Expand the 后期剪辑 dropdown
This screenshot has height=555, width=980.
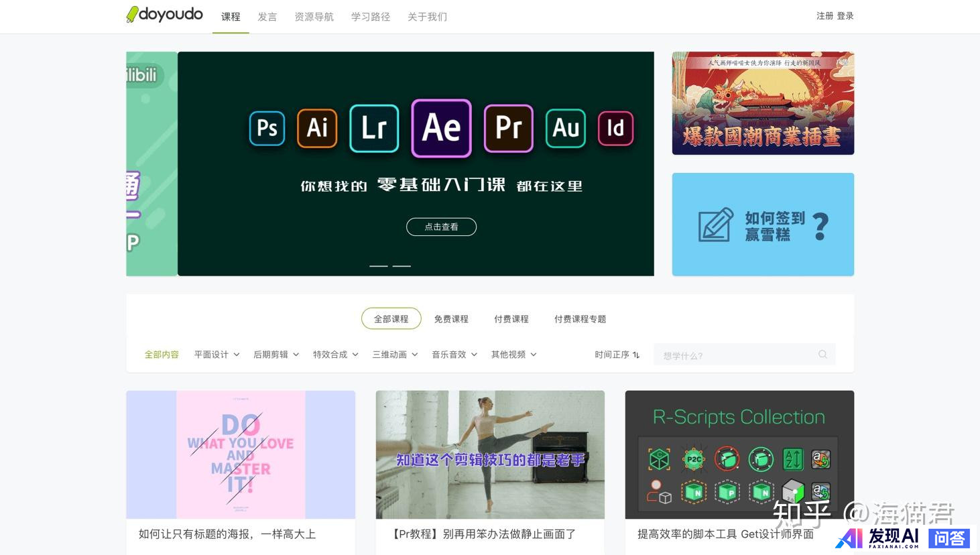tap(275, 355)
